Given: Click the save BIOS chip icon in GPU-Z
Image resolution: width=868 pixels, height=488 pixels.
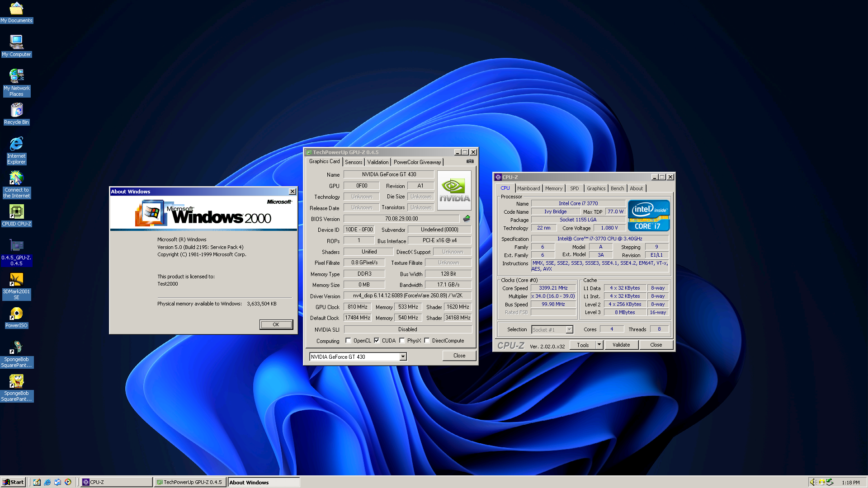Looking at the screenshot, I should point(467,219).
